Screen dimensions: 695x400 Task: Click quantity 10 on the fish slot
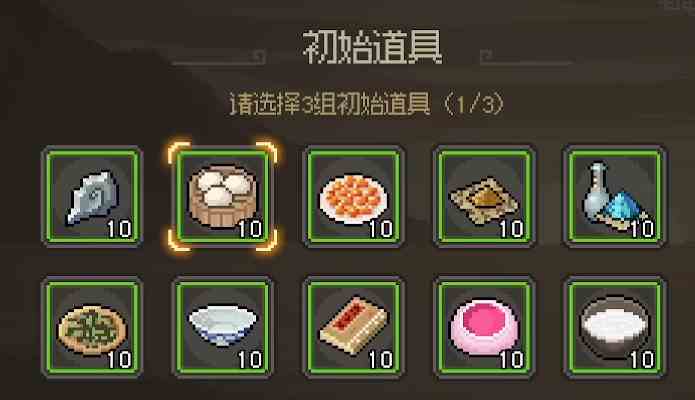[x=120, y=229]
